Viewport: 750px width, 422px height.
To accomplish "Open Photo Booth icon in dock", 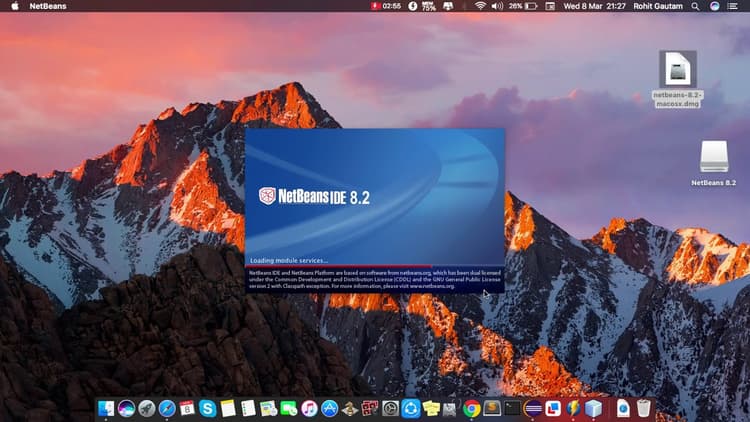I will coord(370,409).
